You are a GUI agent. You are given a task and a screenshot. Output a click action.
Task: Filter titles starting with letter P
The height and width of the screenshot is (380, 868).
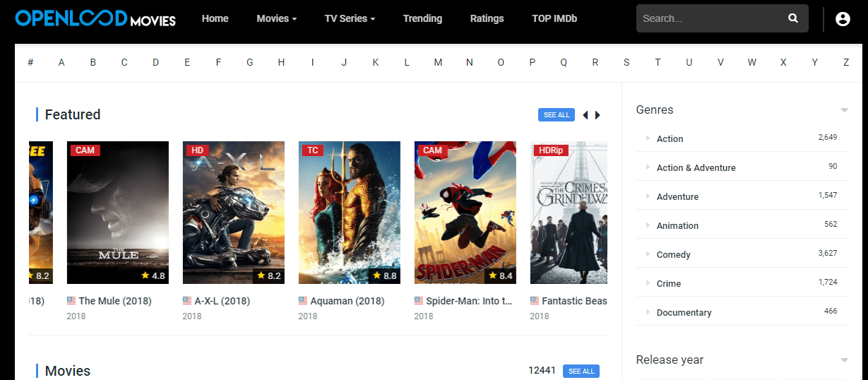point(533,62)
